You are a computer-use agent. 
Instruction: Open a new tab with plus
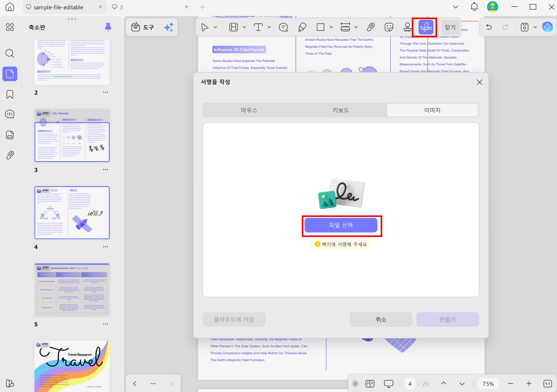(203, 7)
